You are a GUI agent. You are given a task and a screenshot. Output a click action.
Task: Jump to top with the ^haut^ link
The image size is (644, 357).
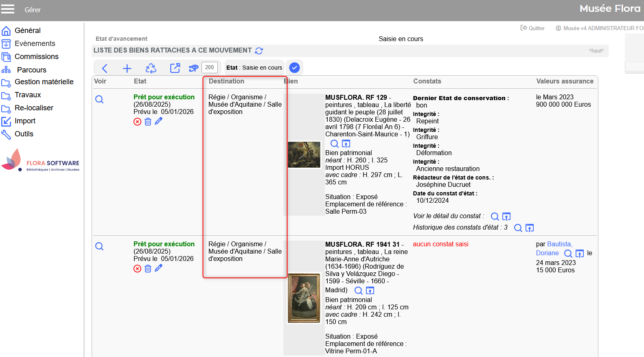click(x=596, y=51)
